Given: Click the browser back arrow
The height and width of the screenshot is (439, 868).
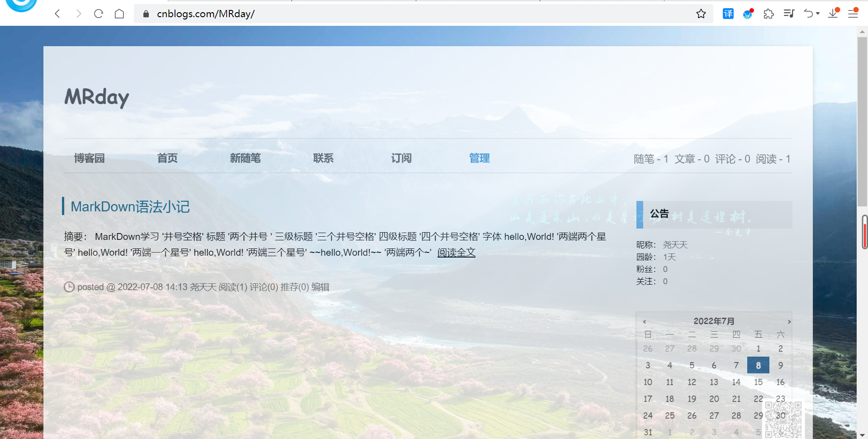Looking at the screenshot, I should click(57, 14).
